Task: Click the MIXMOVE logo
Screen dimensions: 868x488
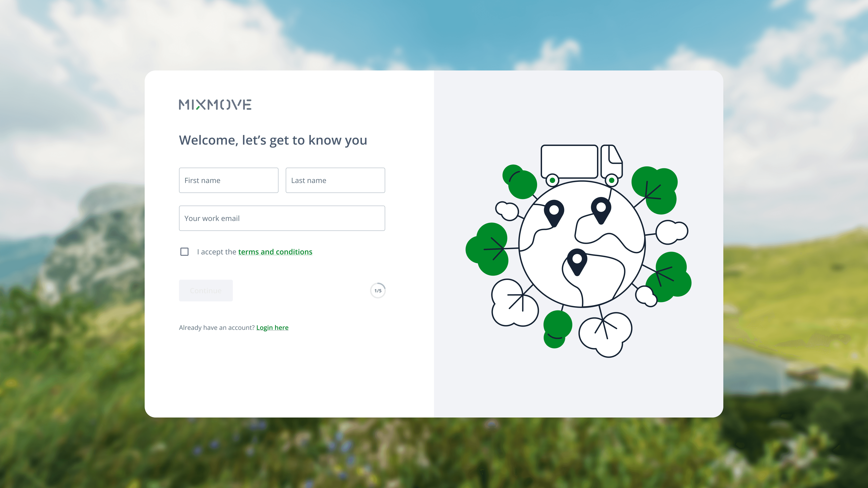Action: pyautogui.click(x=215, y=105)
